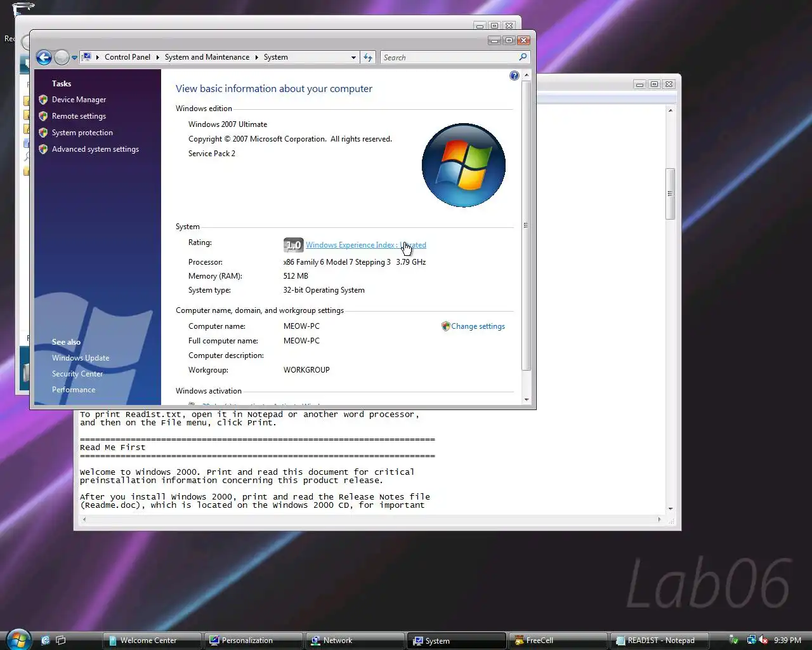Click shield icon beside System protection
The width and height of the screenshot is (812, 650).
(x=43, y=133)
